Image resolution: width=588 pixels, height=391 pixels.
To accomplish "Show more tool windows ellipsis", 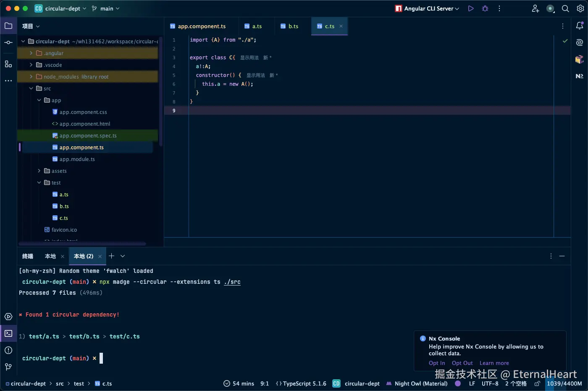I will pyautogui.click(x=8, y=81).
